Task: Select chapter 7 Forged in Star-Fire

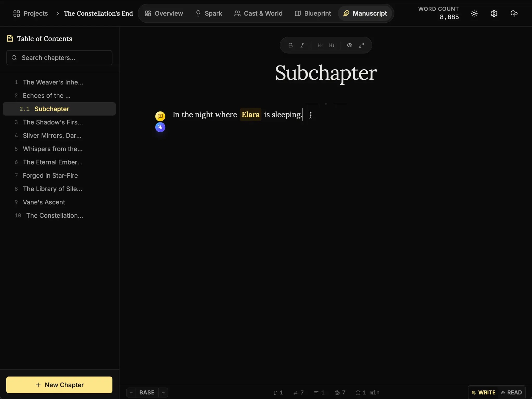Action: tap(50, 175)
